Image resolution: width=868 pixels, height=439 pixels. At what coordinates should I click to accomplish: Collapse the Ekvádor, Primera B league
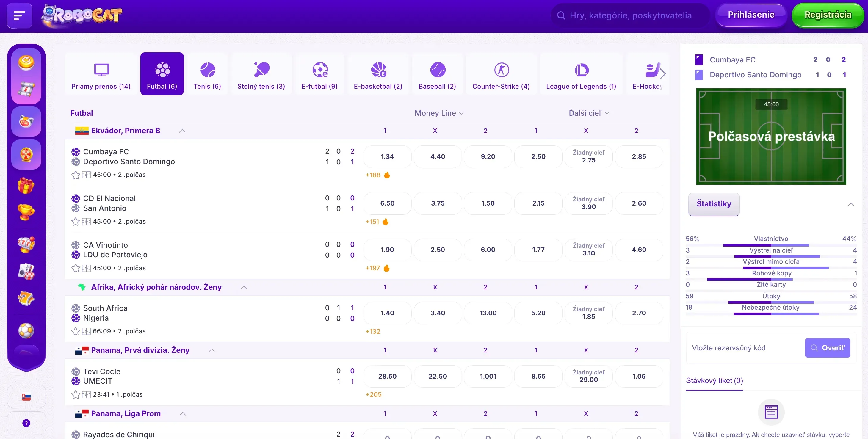pos(182,131)
